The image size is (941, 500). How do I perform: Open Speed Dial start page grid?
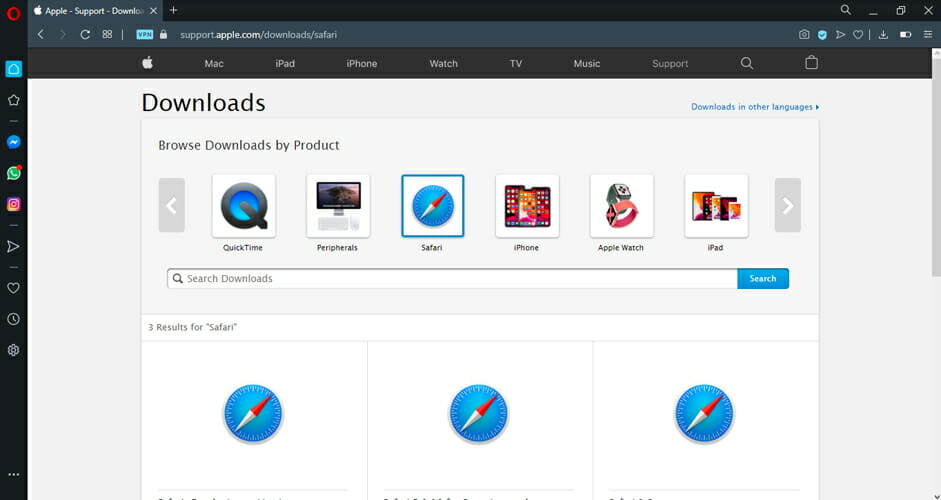107,34
